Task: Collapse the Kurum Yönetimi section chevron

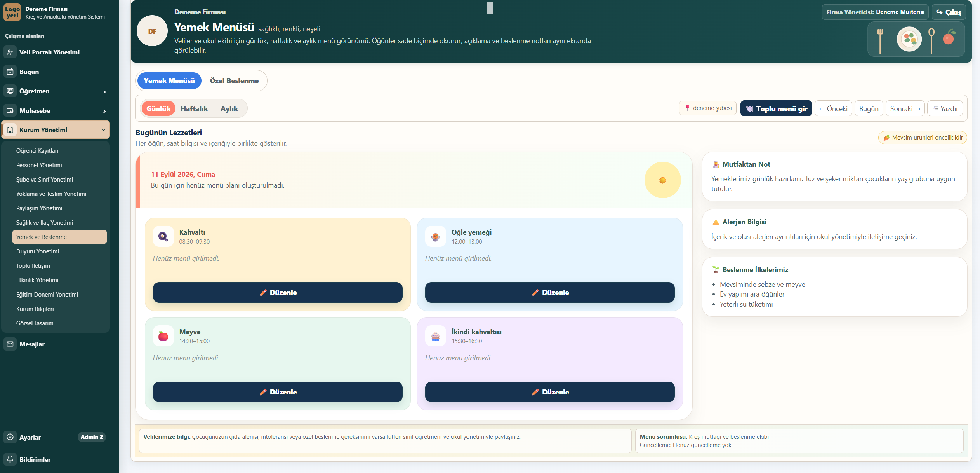Action: point(103,130)
